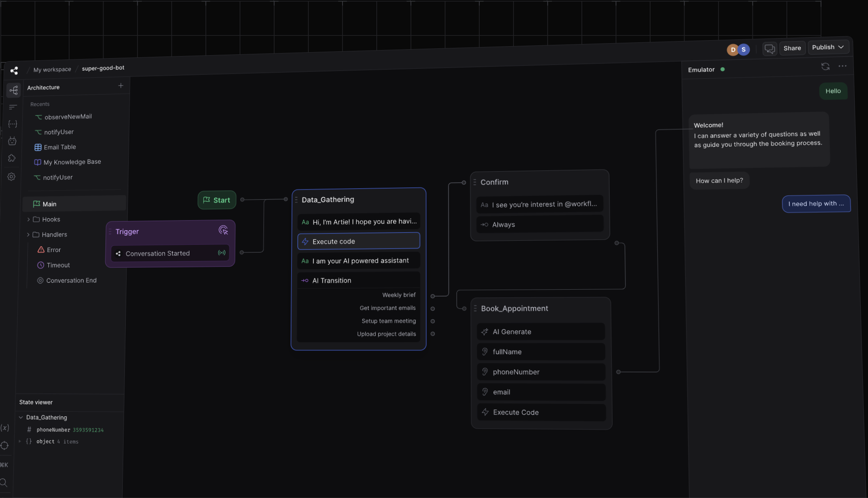Screen dimensions: 868x498
Task: Open the integrations puzzle sidebar icon
Action: coord(12,158)
